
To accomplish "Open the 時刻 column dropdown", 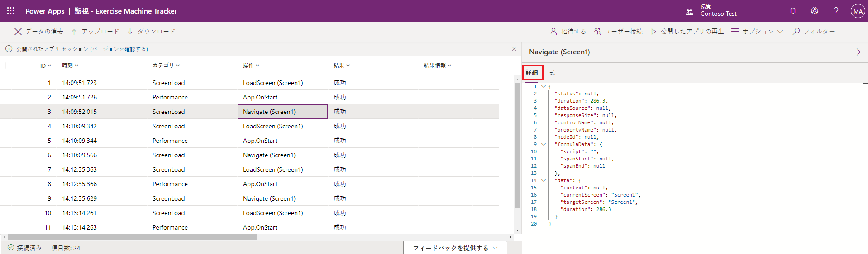I will (x=70, y=66).
